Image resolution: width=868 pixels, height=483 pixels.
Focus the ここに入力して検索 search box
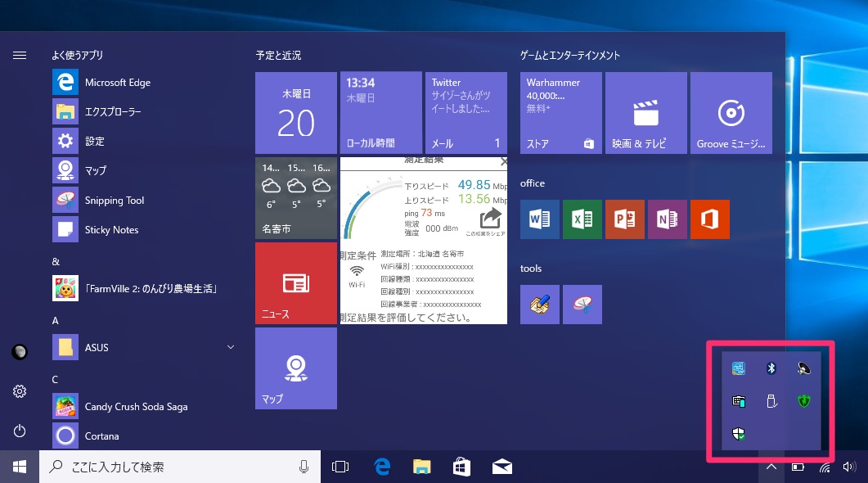tap(180, 467)
